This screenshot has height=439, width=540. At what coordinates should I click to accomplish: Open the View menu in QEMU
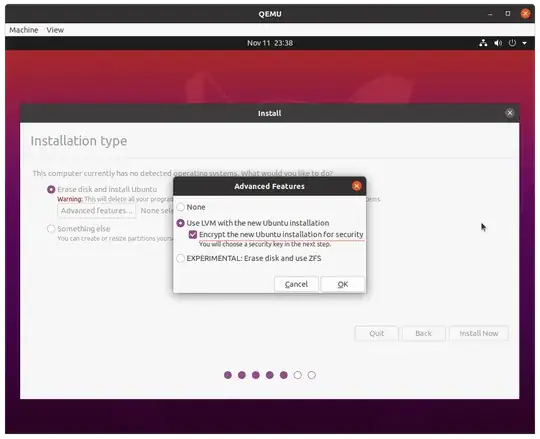(55, 30)
